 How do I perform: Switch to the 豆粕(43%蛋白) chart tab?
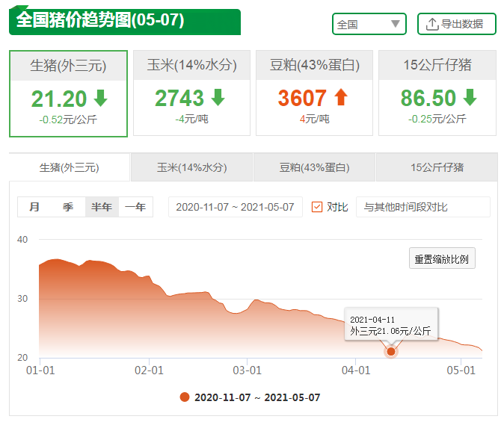click(314, 167)
